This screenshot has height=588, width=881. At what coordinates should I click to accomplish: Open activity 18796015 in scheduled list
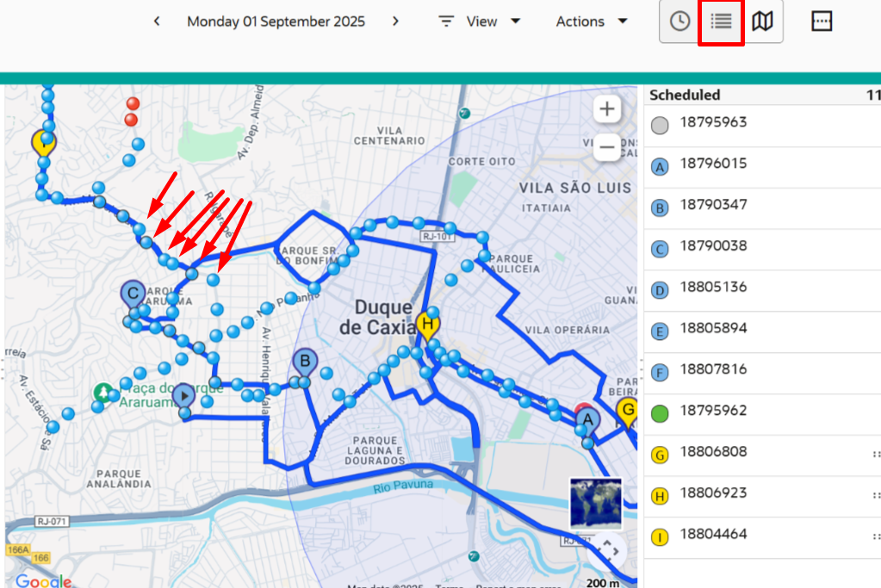click(x=762, y=167)
